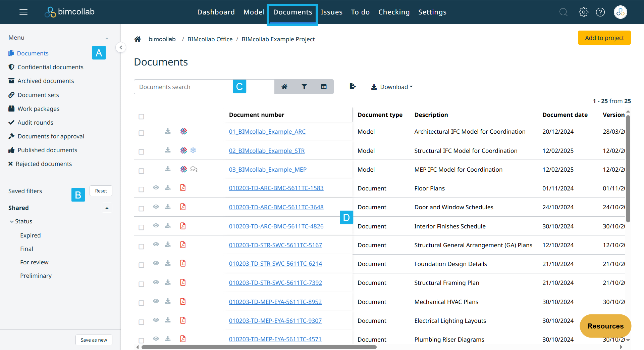The image size is (644, 350).
Task: Collapse the Status filter tree
Action: pyautogui.click(x=12, y=222)
